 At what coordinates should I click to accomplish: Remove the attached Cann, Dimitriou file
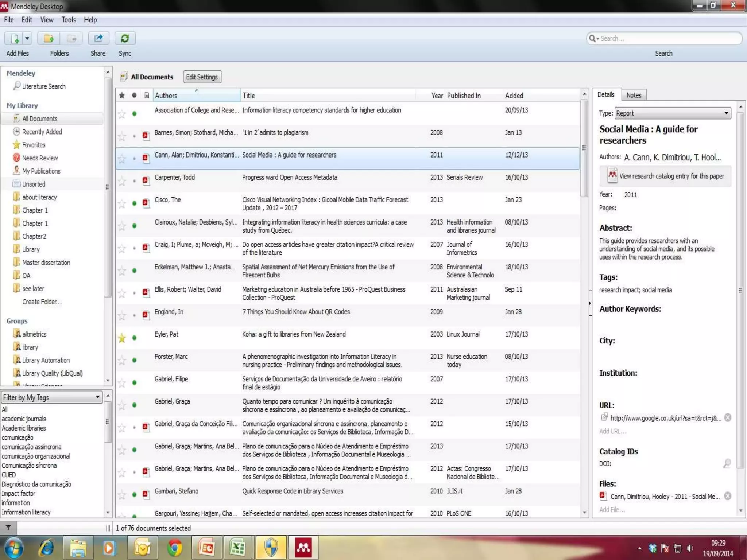[727, 496]
